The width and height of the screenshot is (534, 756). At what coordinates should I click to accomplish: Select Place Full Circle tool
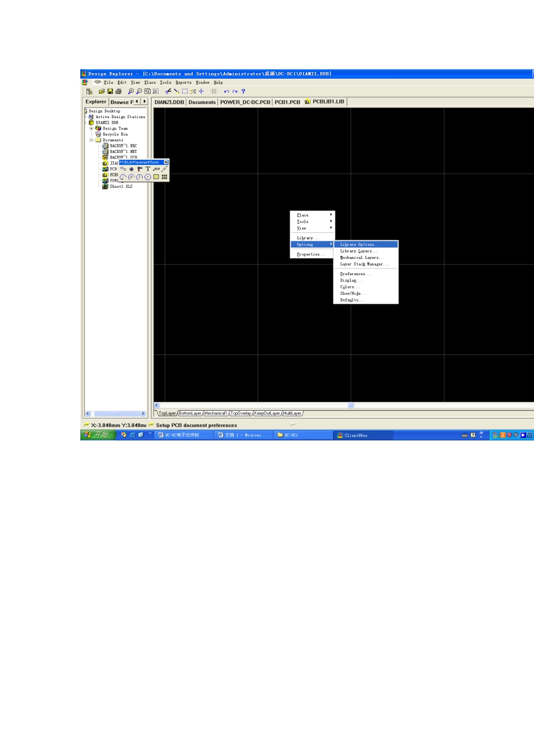(148, 177)
